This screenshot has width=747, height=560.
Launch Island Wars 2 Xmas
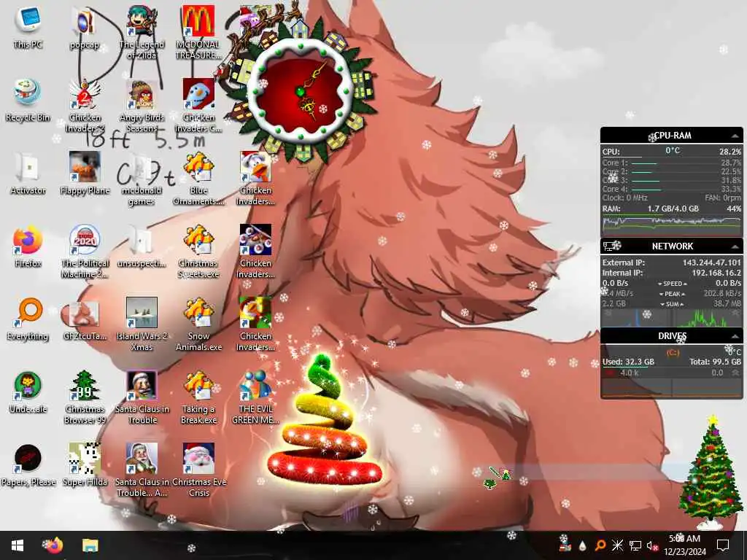click(x=142, y=324)
